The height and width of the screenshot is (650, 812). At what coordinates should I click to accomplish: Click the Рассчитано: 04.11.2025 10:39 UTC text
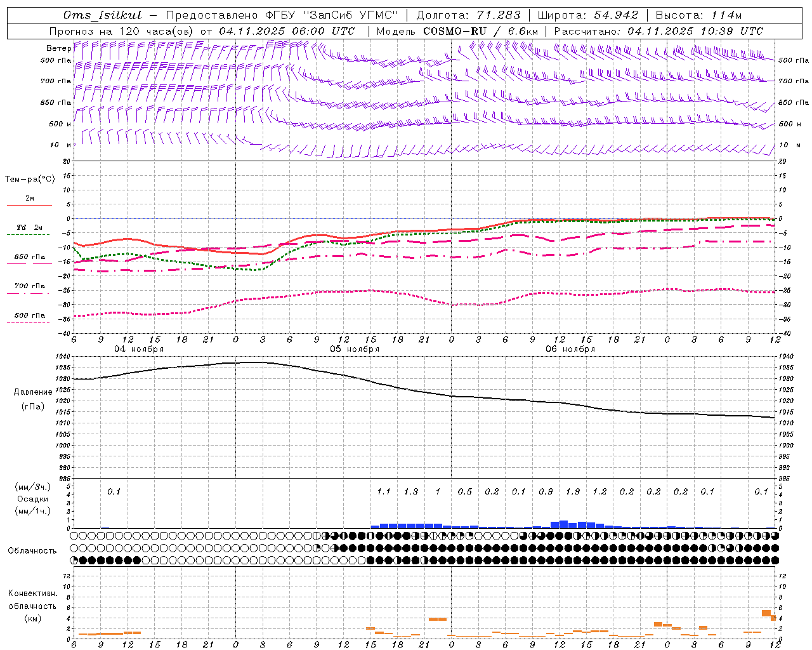click(x=658, y=31)
